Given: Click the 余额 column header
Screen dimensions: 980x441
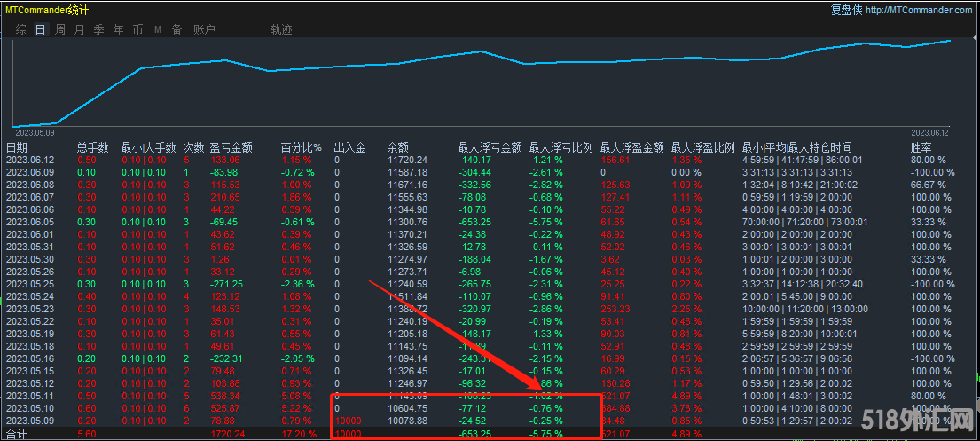Looking at the screenshot, I should [398, 147].
